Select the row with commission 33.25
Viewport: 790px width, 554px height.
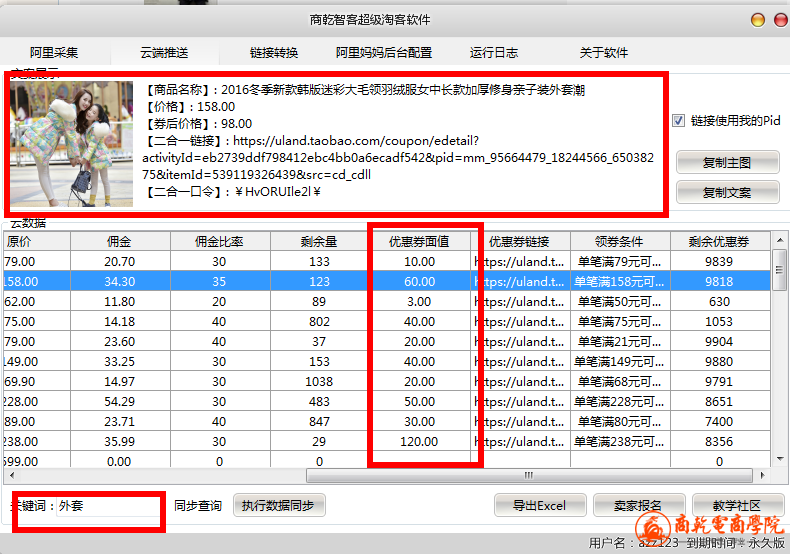(x=387, y=361)
